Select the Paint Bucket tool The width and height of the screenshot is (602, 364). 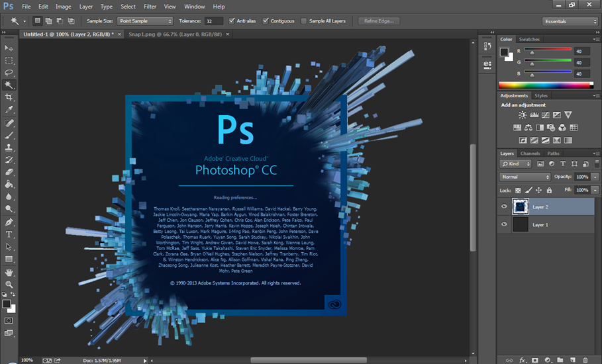click(9, 184)
